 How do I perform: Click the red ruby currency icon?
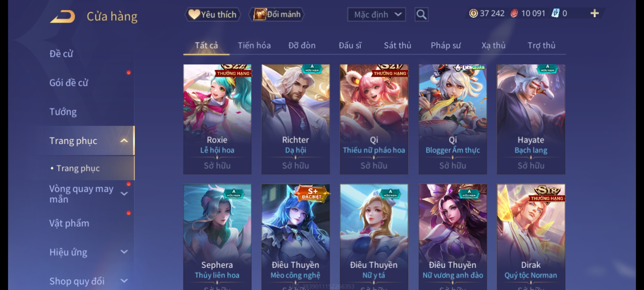pos(514,13)
